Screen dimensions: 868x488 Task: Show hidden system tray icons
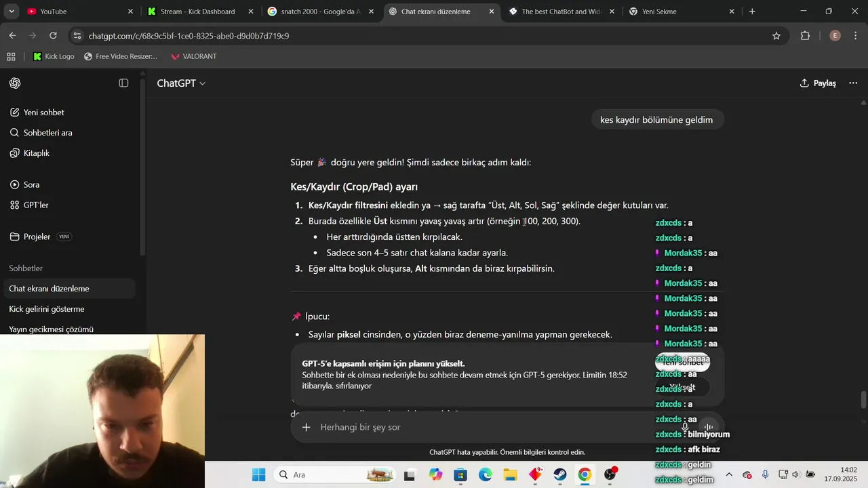pyautogui.click(x=729, y=475)
